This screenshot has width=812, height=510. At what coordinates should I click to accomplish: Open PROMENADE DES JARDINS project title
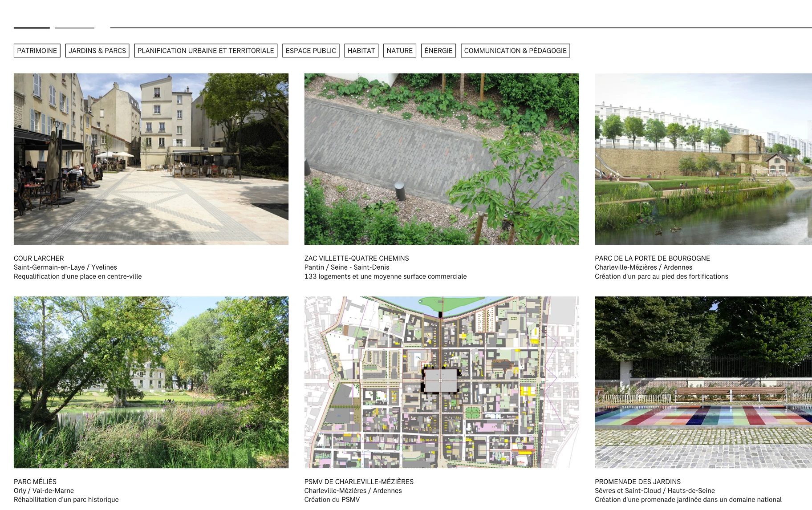637,482
